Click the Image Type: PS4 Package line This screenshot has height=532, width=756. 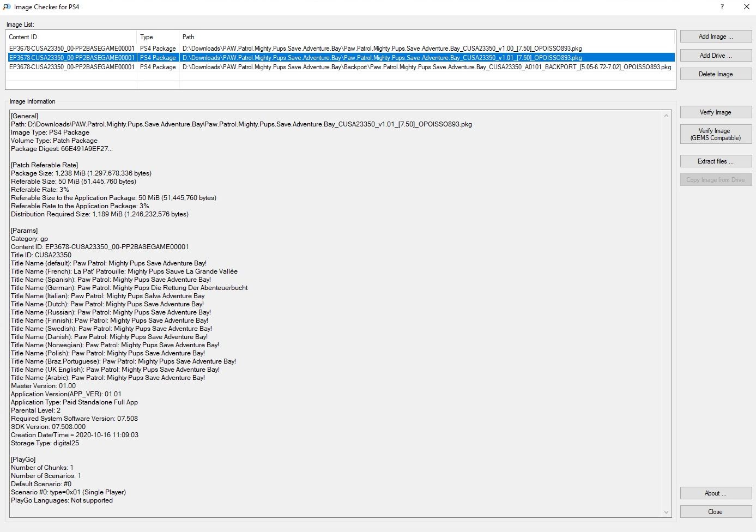(50, 132)
